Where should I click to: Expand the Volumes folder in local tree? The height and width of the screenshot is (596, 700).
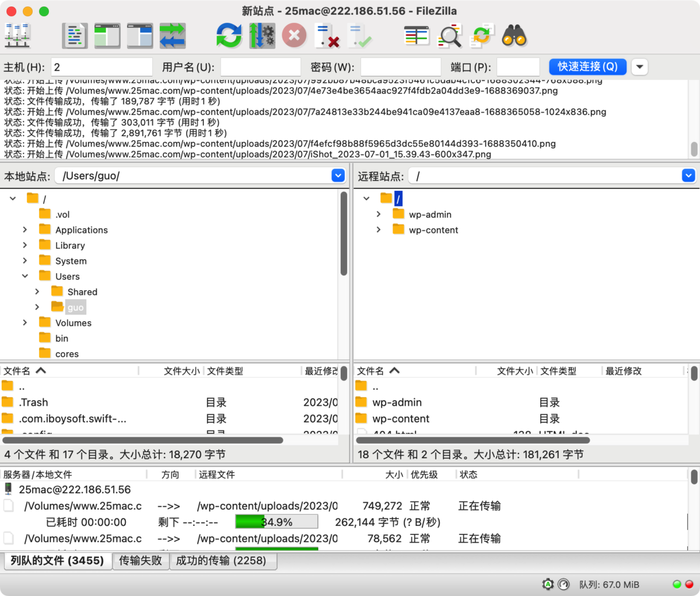(x=24, y=322)
